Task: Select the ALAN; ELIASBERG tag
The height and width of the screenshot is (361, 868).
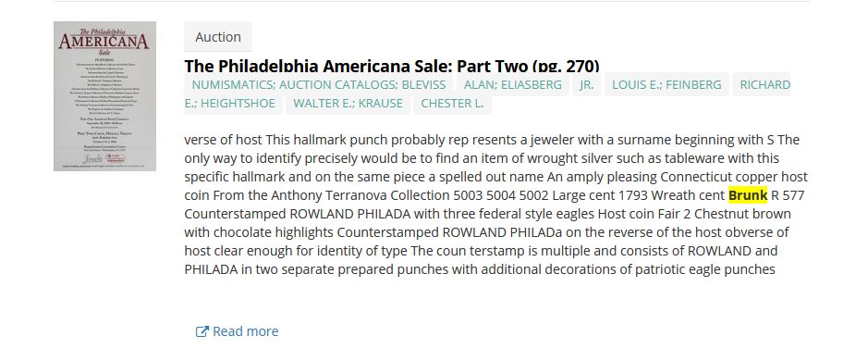Action: tap(513, 85)
